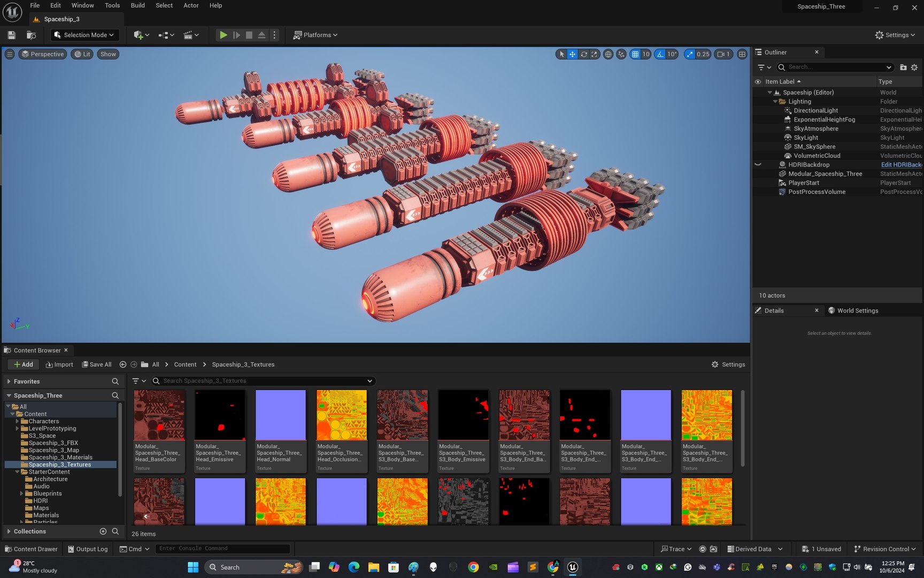This screenshot has width=924, height=578.
Task: Select the Head_Normal texture thumbnail
Action: (x=281, y=415)
